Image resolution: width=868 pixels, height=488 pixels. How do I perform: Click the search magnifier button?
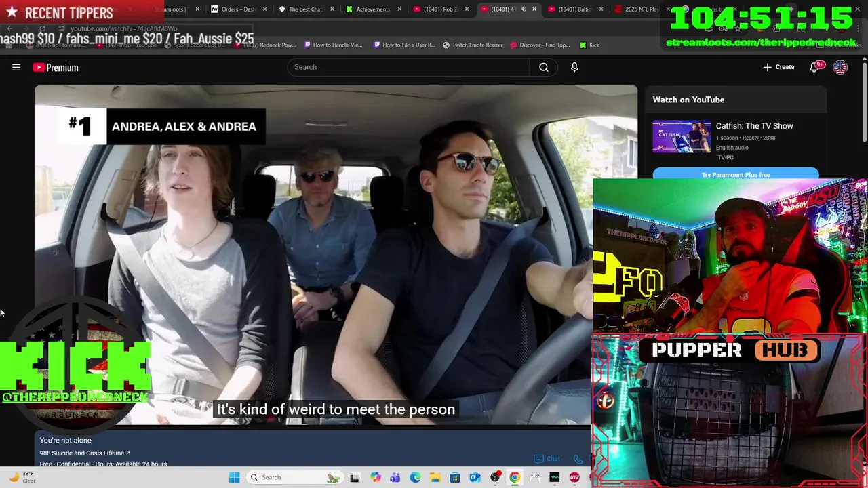[x=543, y=67]
